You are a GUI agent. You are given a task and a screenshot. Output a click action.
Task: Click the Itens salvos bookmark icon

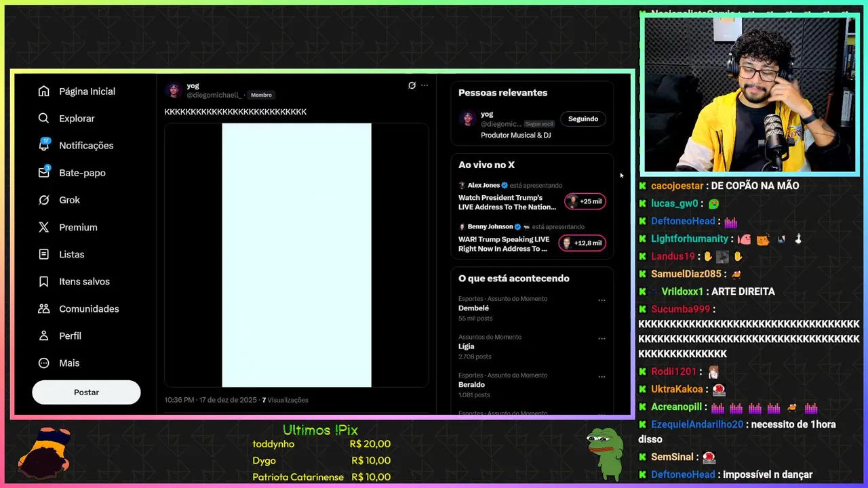tap(44, 281)
